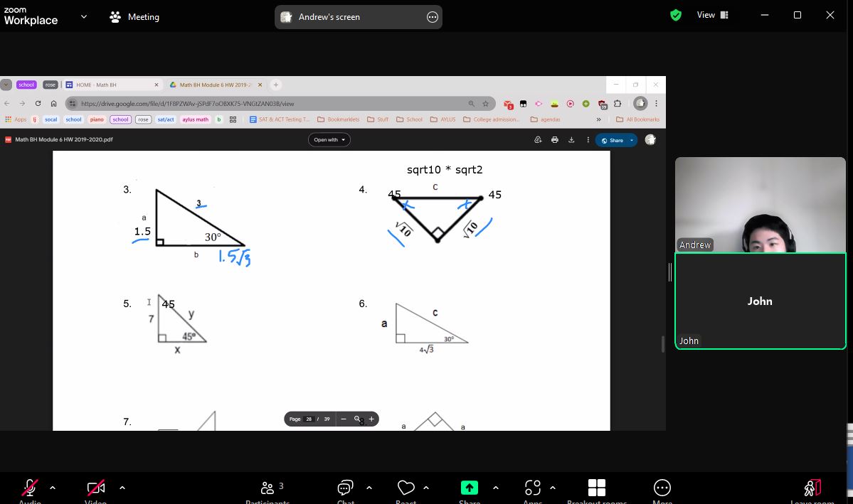The image size is (853, 504).
Task: Expand share options caret
Action: [x=496, y=488]
